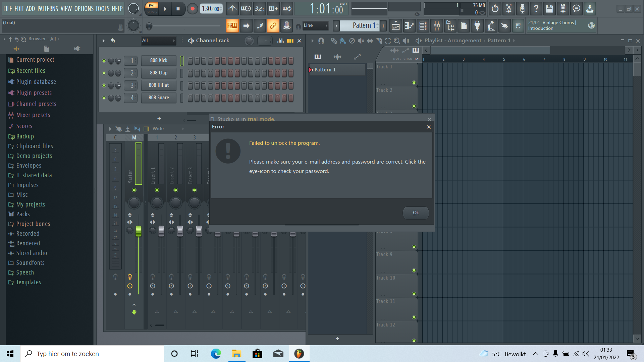
Task: Switch to SONG mode
Action: point(152,12)
